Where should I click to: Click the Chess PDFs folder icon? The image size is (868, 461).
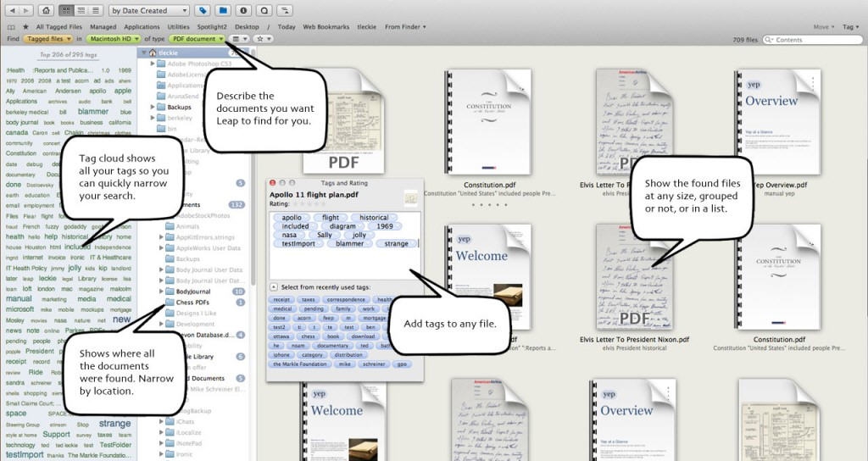170,303
